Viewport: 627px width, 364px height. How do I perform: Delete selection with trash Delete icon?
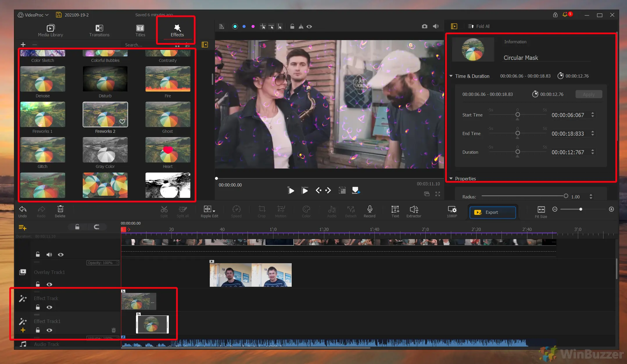pos(60,209)
